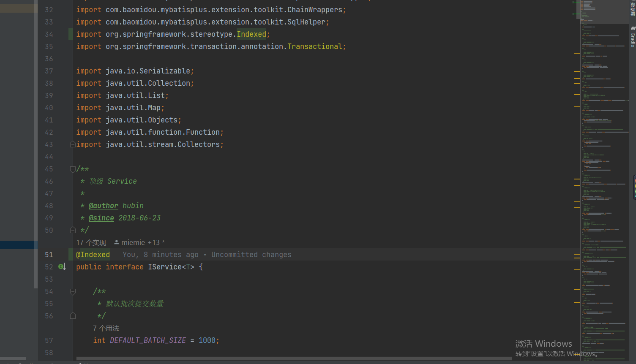
Task: Click the Gradle elephant icon in right sidebar
Action: [633, 28]
